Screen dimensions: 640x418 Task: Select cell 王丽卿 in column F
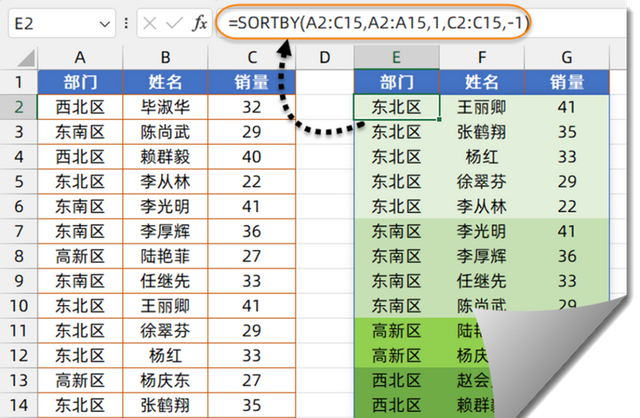click(482, 107)
